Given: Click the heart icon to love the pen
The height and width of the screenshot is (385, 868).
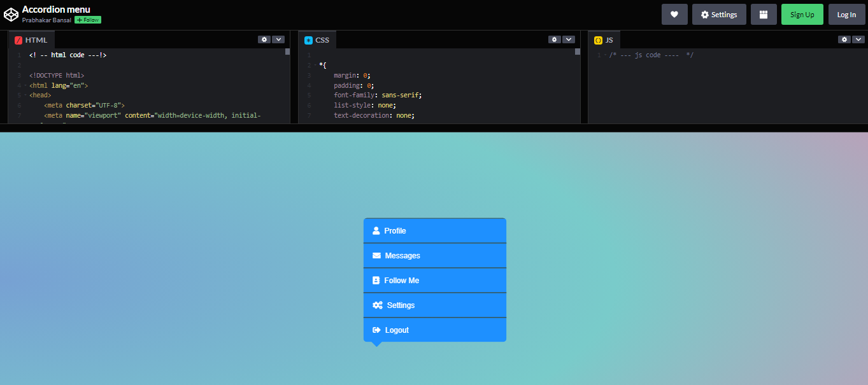Looking at the screenshot, I should tap(674, 14).
